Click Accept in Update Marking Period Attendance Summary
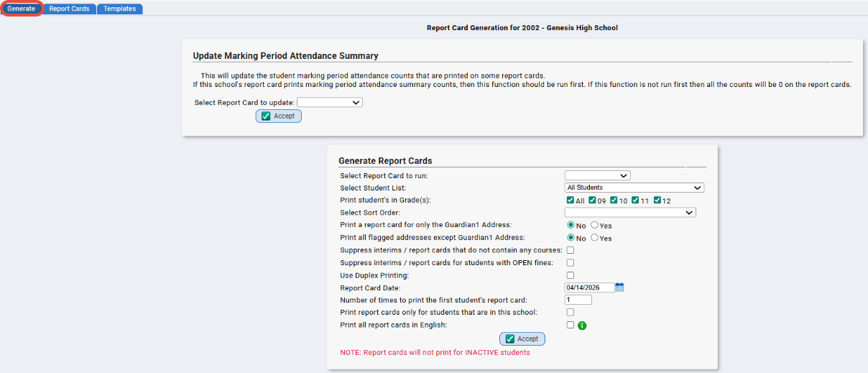This screenshot has width=868, height=373. pyautogui.click(x=279, y=116)
